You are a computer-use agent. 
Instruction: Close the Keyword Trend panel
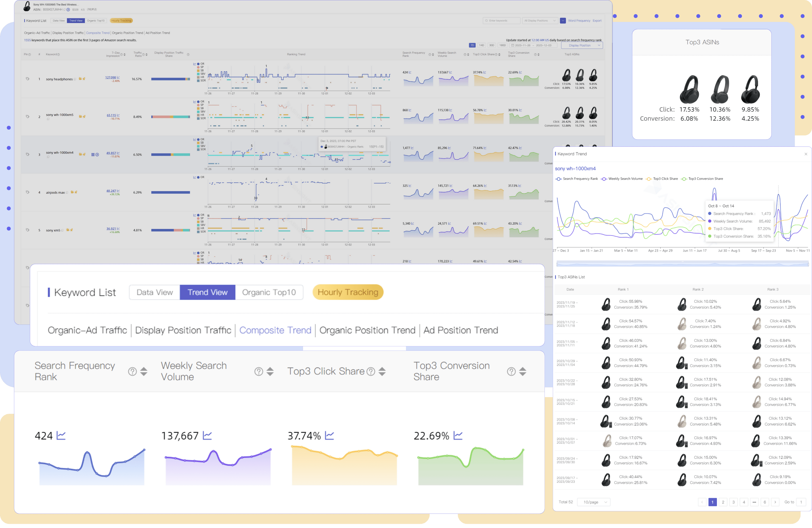(x=806, y=154)
